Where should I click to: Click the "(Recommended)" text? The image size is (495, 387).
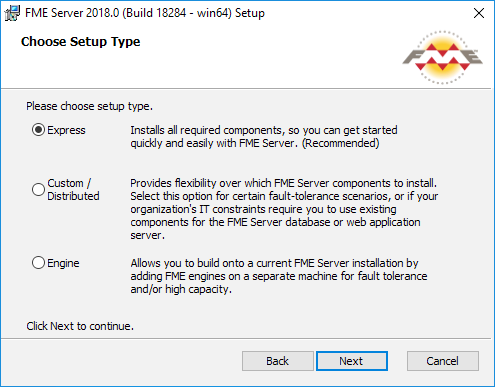tap(340, 143)
